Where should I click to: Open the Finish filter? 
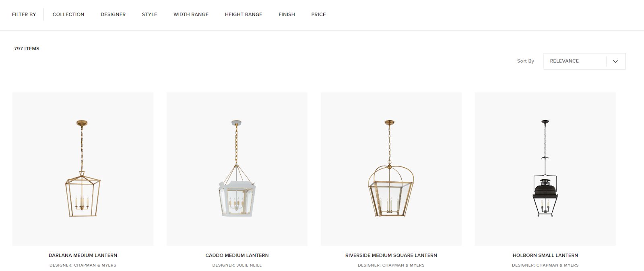pyautogui.click(x=287, y=14)
